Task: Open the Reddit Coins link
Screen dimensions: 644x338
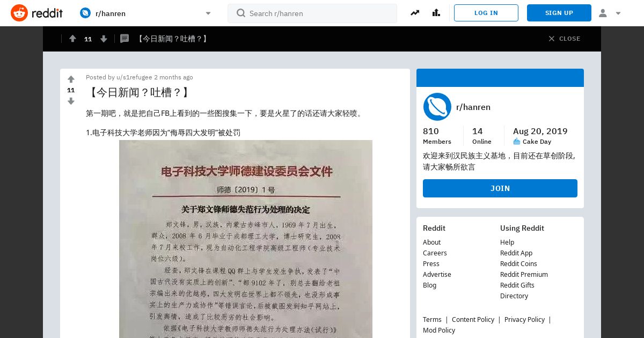Action: 518,263
